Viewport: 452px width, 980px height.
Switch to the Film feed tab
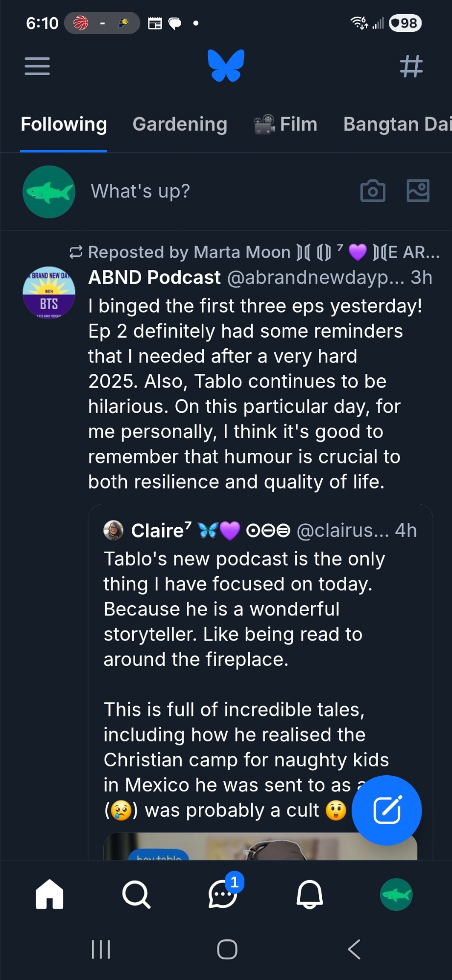pyautogui.click(x=285, y=124)
